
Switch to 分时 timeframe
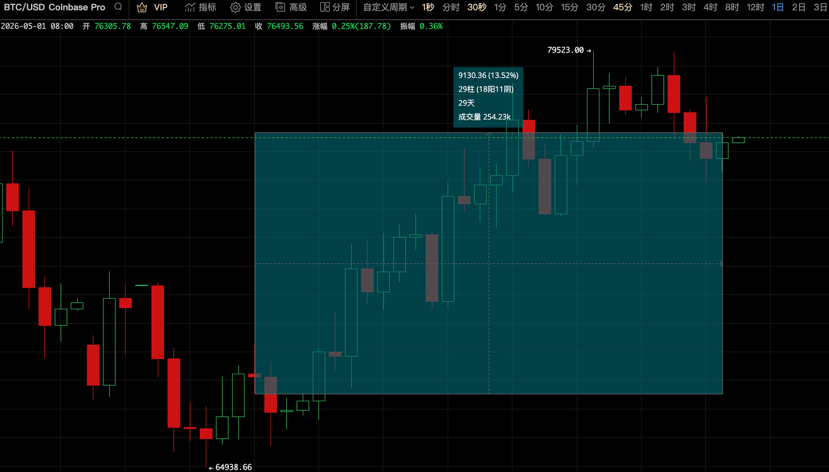point(451,7)
